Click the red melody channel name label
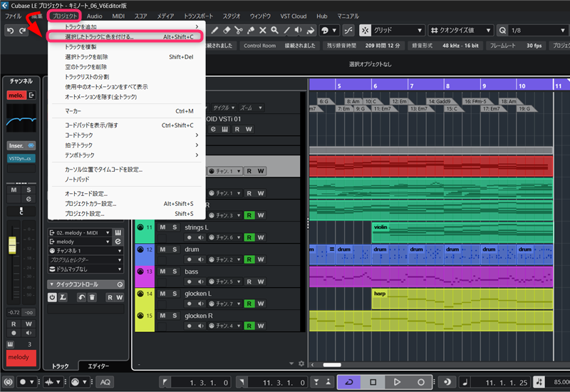570x392 pixels. 21,358
